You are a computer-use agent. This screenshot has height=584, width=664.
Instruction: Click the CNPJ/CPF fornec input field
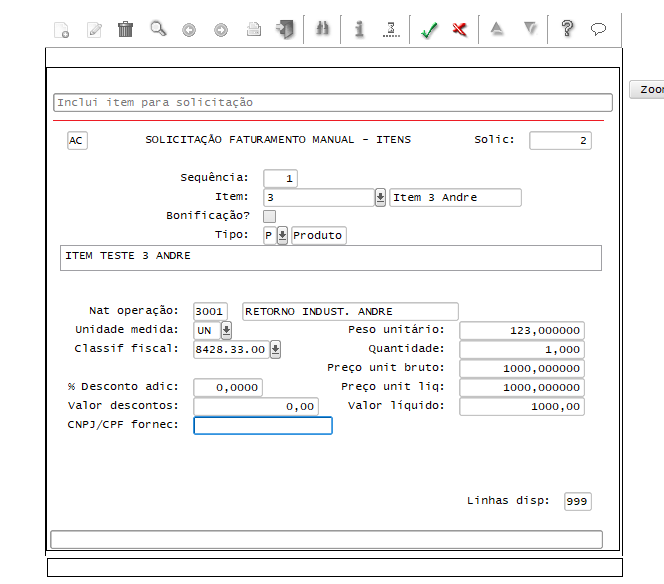click(263, 425)
